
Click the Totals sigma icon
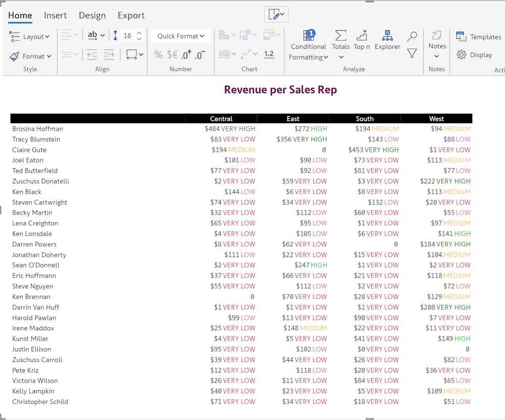pyautogui.click(x=341, y=35)
